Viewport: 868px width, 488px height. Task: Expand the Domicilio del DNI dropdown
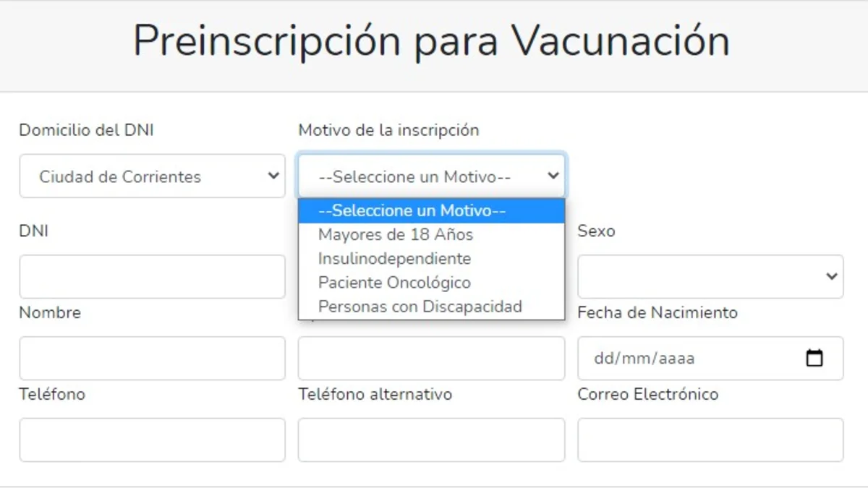coord(152,176)
